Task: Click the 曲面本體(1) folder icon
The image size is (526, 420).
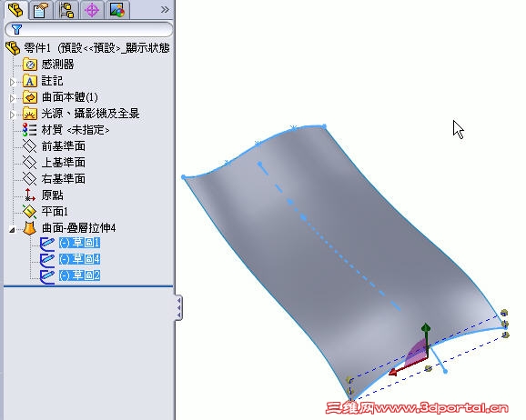Action: [x=29, y=97]
